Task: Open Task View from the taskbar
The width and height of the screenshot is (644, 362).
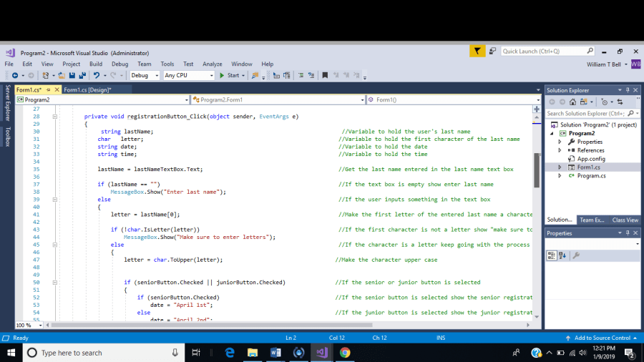Action: pyautogui.click(x=196, y=353)
